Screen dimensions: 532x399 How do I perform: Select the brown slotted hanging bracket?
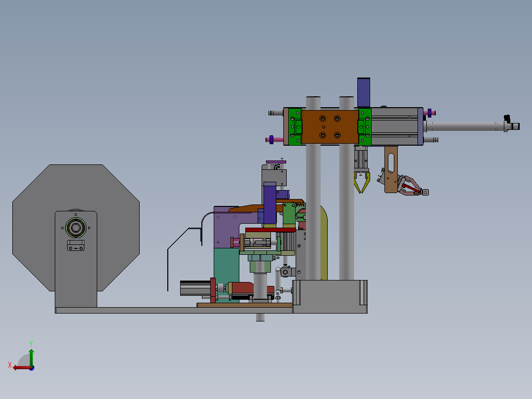pyautogui.click(x=391, y=169)
